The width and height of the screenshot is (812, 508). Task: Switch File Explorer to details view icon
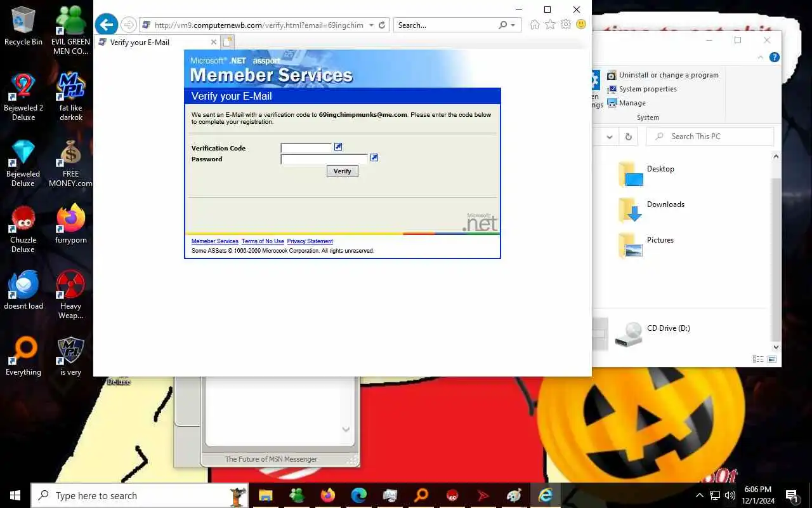tap(758, 359)
